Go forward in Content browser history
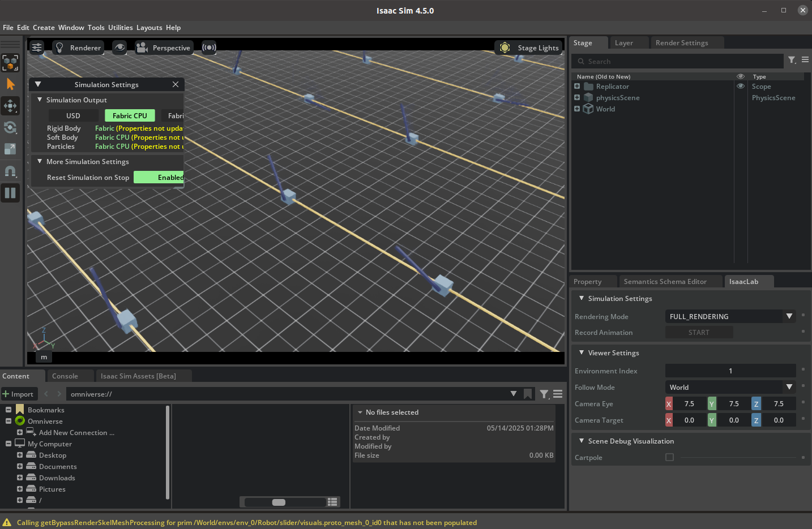This screenshot has width=812, height=529. coord(59,394)
